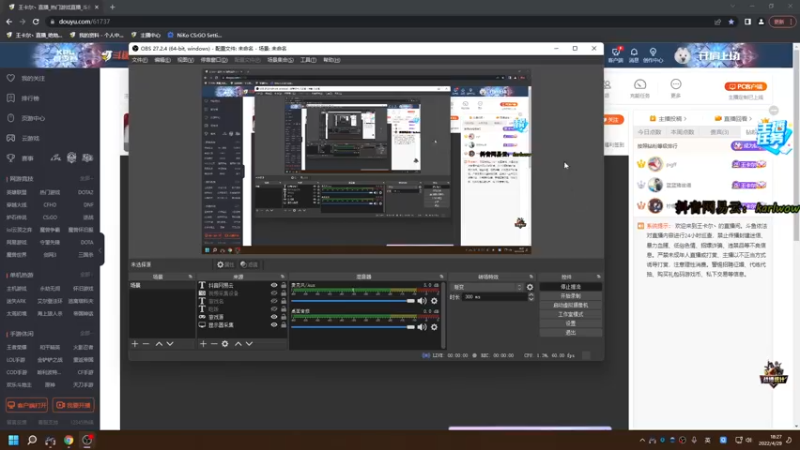The width and height of the screenshot is (800, 450).
Task: Open the Edit menu in OBS
Action: [x=162, y=60]
